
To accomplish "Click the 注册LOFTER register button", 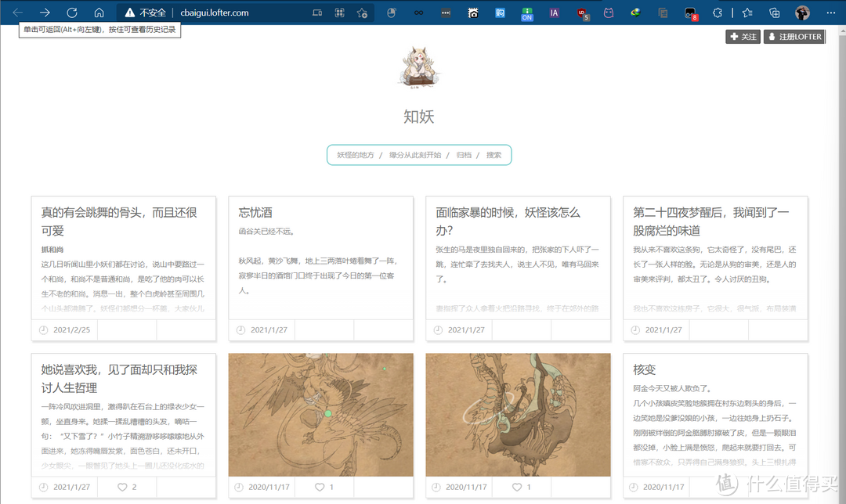I will pyautogui.click(x=794, y=37).
